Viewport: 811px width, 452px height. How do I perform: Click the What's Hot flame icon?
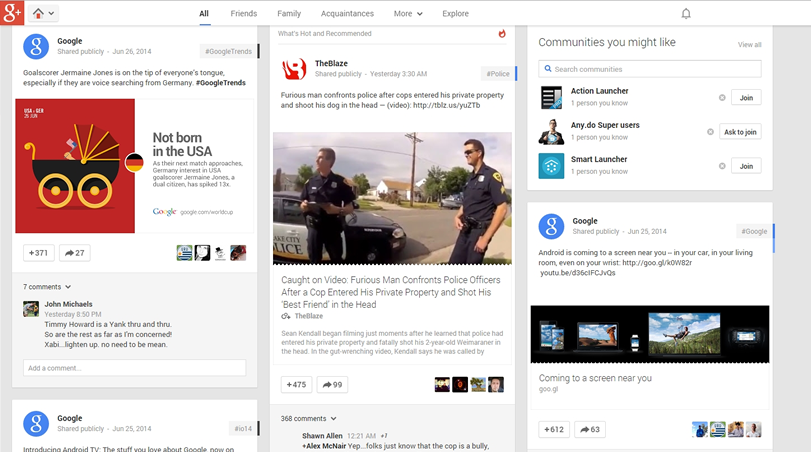[x=502, y=34]
